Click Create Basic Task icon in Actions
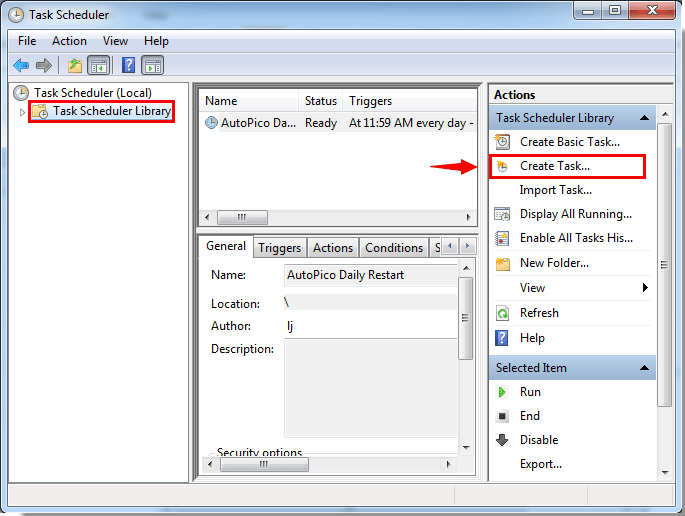The width and height of the screenshot is (685, 516). (502, 142)
